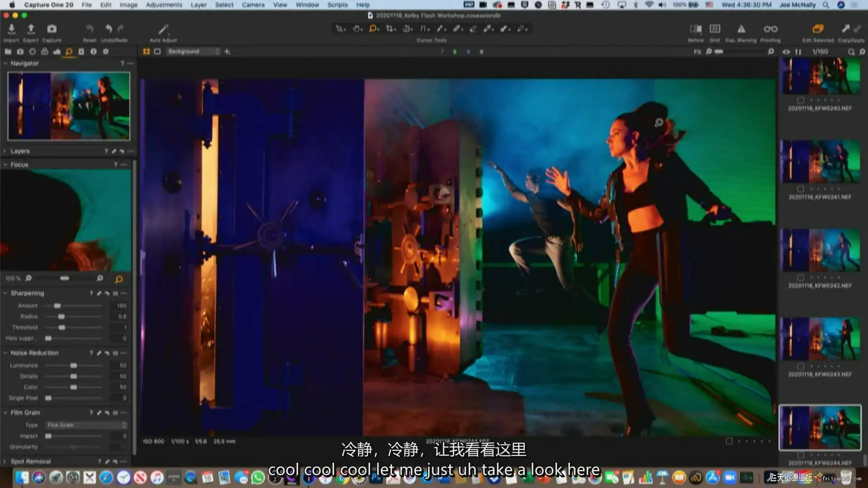Toggle Exposure Warning
The height and width of the screenshot is (488, 868).
point(741,29)
